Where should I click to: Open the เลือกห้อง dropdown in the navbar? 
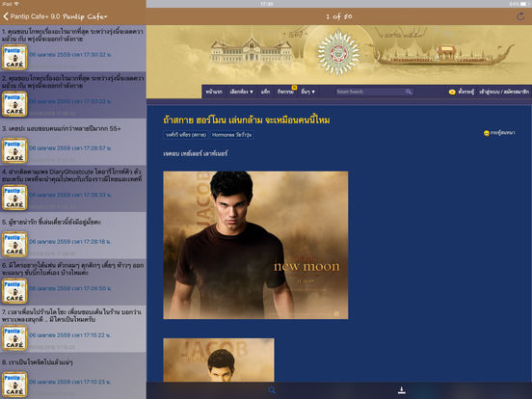click(x=241, y=92)
